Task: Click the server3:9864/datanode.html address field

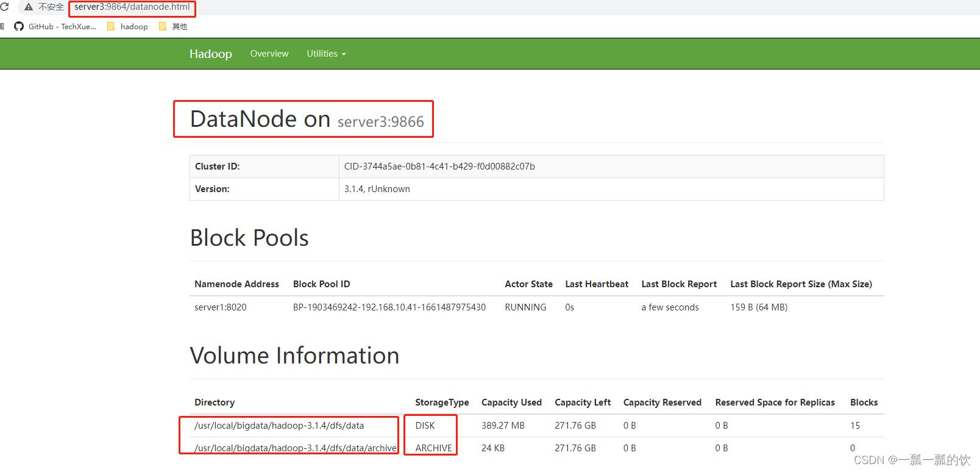Action: coord(132,7)
